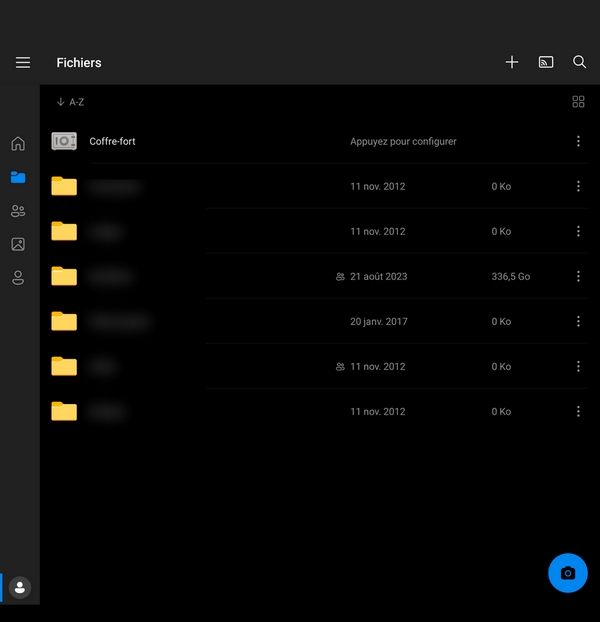The height and width of the screenshot is (622, 600).
Task: Tap the plus icon to add new item
Action: click(x=512, y=62)
